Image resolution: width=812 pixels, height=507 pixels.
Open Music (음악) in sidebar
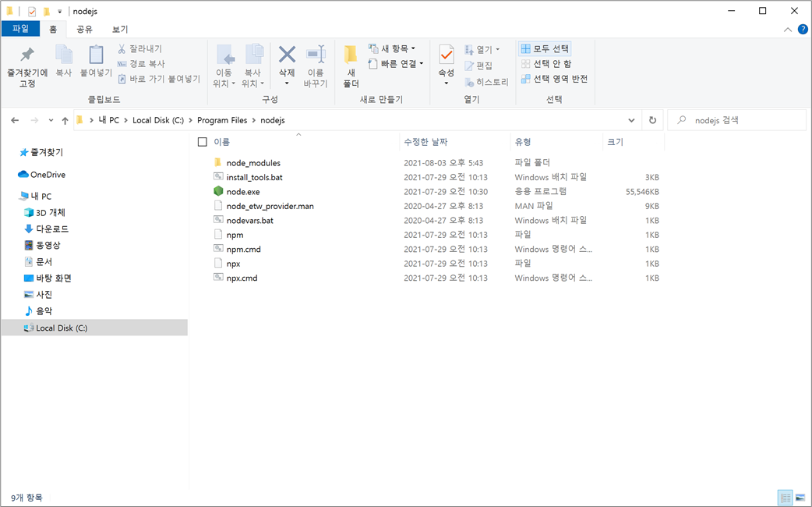point(38,311)
